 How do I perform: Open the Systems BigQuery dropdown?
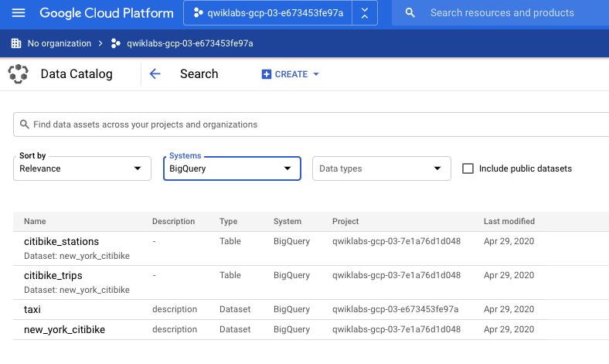pyautogui.click(x=232, y=168)
